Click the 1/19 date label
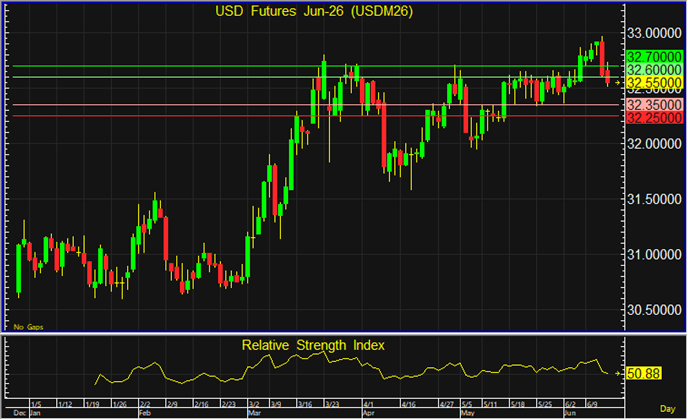Viewport: 688px width, 420px height. pyautogui.click(x=92, y=404)
